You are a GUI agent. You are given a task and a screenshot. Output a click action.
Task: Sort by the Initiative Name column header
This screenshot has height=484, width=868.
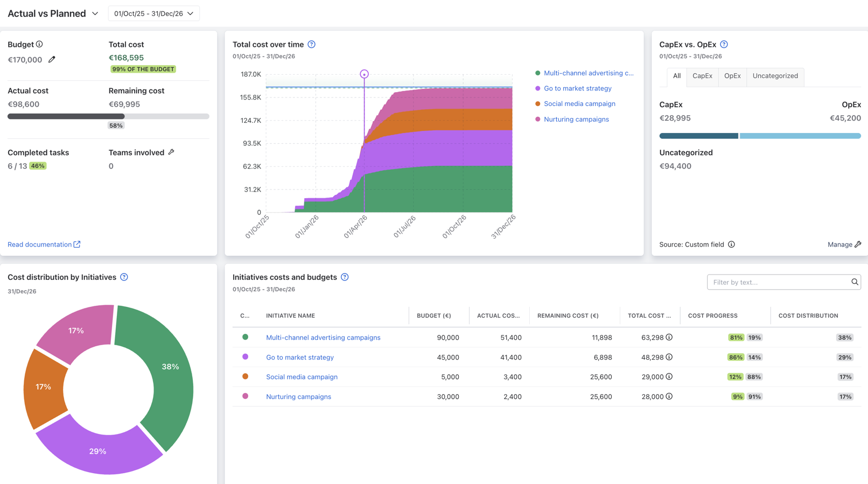[x=291, y=316]
